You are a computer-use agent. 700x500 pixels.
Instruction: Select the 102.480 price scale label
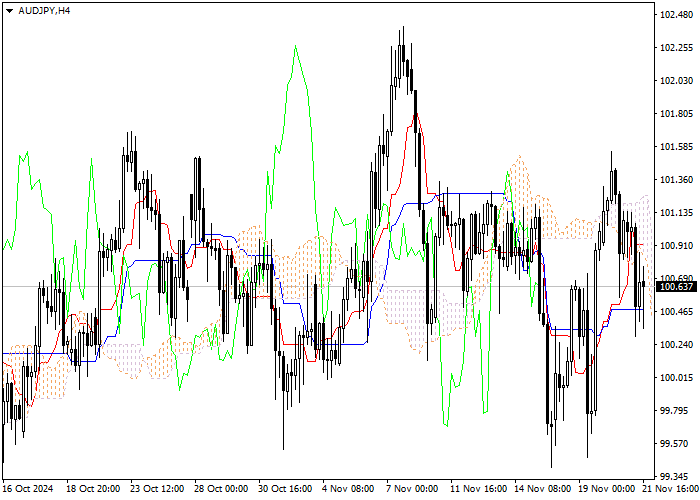(676, 15)
